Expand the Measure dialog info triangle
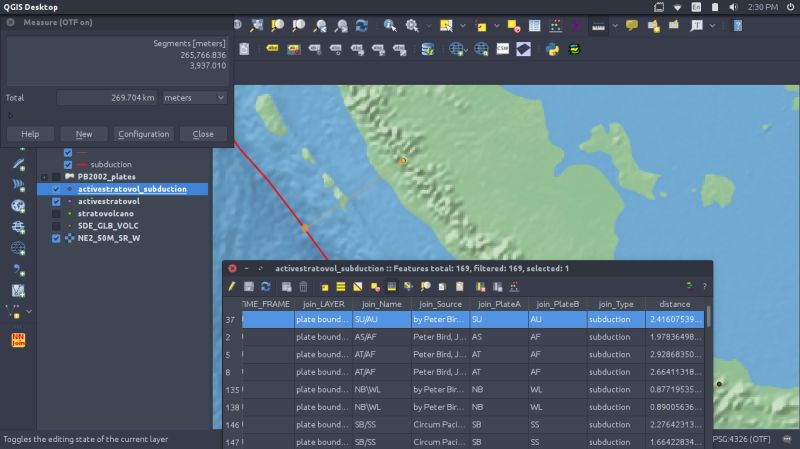 10,116
